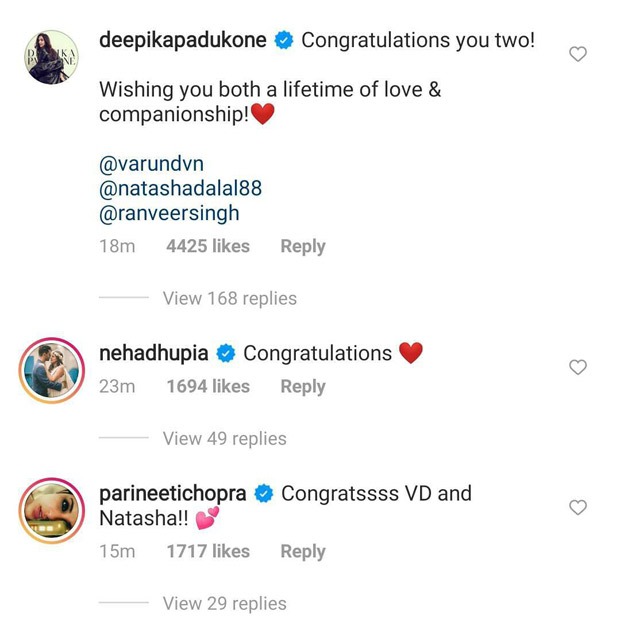Like deepikapadukone's comment with the heart
The height and width of the screenshot is (631, 620).
coord(577,54)
